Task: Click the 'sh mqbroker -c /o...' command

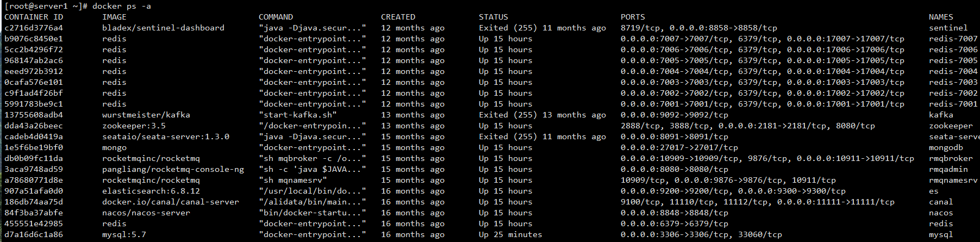Action: pos(313,158)
